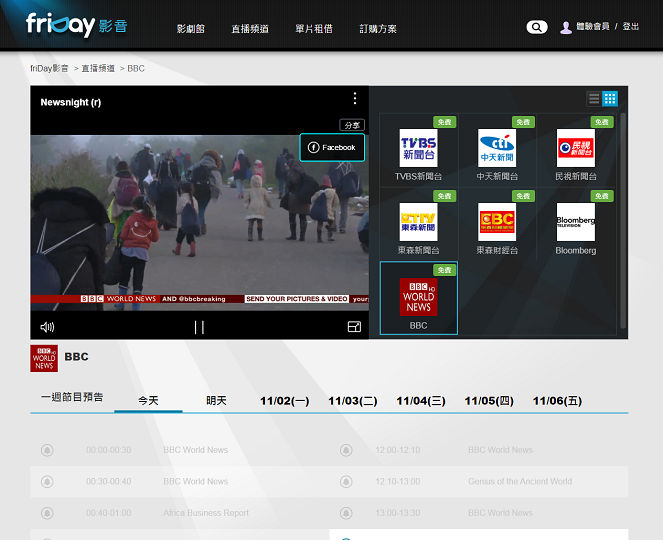
Task: Select the 今天 schedule tab
Action: (x=148, y=400)
